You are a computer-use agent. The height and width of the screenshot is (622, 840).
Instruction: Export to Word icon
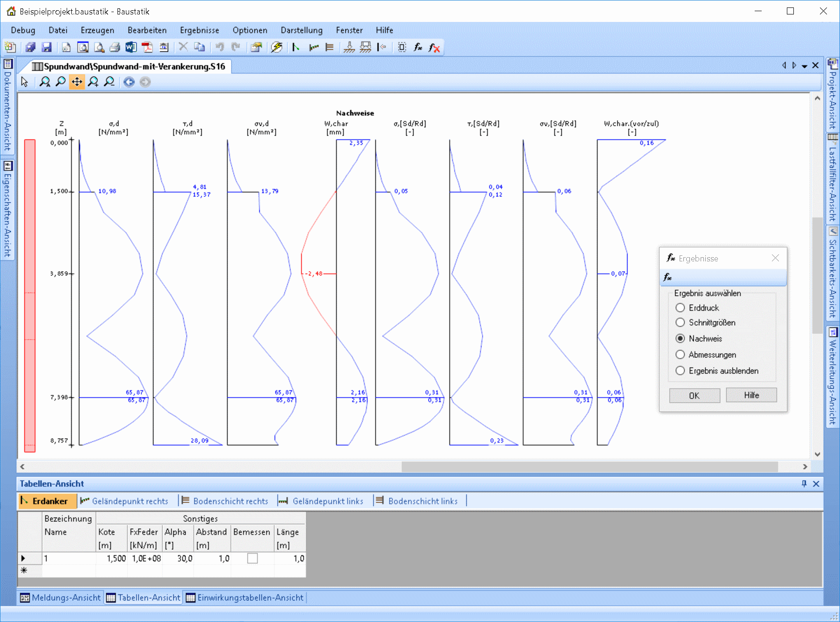131,47
